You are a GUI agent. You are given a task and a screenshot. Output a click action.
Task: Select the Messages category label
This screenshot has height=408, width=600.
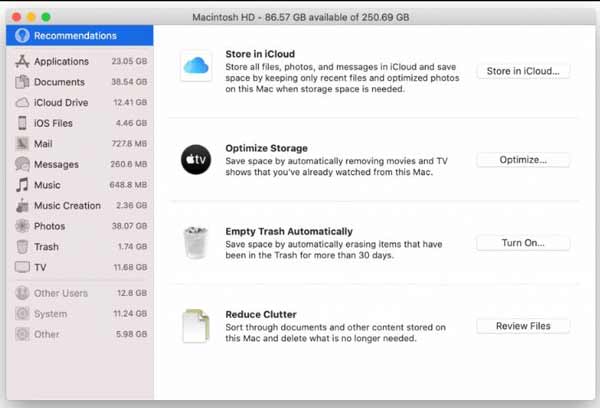pos(56,165)
